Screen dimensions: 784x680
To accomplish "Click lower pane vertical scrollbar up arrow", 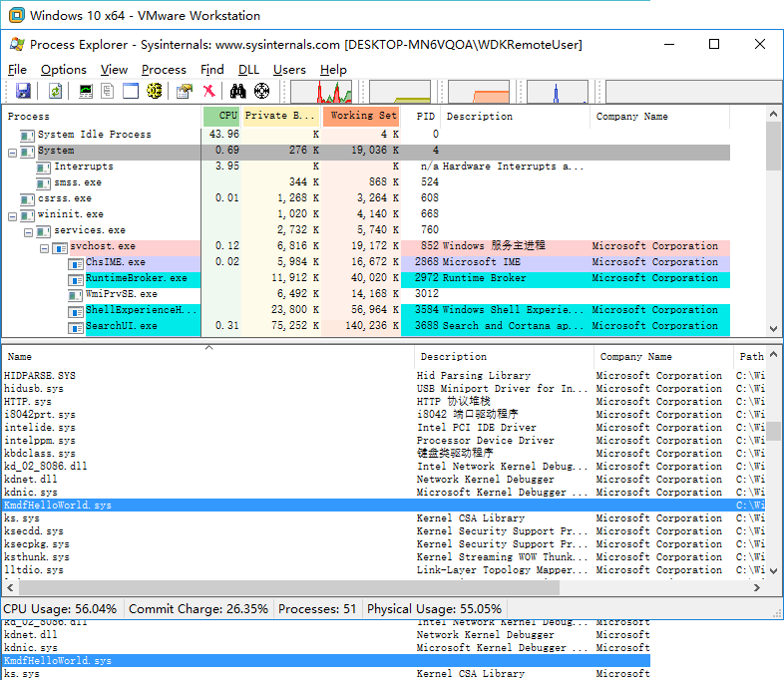I will click(x=773, y=354).
